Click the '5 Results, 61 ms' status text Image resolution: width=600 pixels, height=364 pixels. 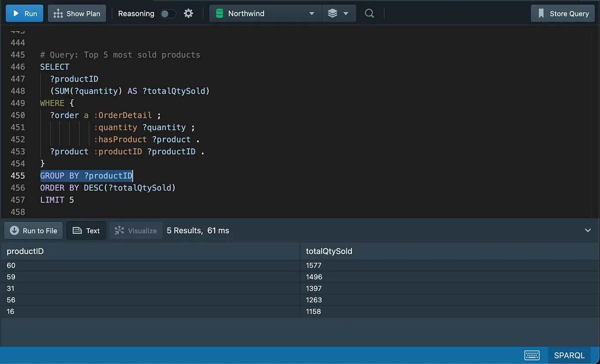[x=198, y=230]
